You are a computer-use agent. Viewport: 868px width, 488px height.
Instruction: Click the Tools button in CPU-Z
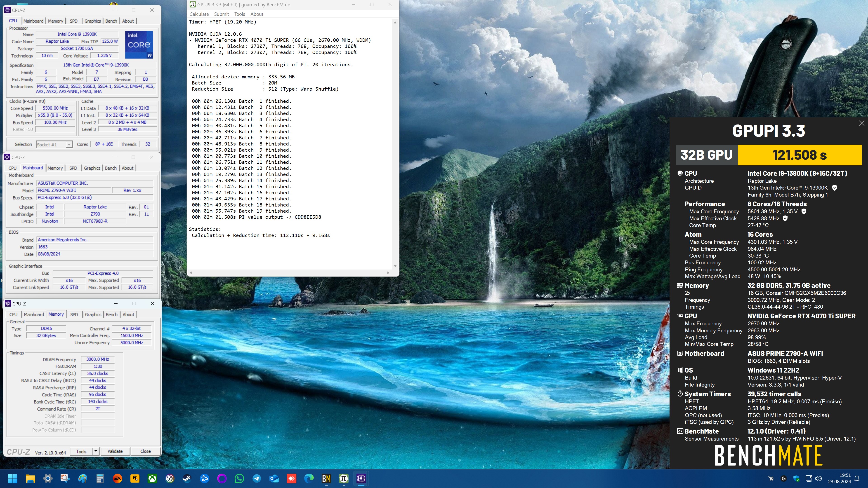pos(81,451)
